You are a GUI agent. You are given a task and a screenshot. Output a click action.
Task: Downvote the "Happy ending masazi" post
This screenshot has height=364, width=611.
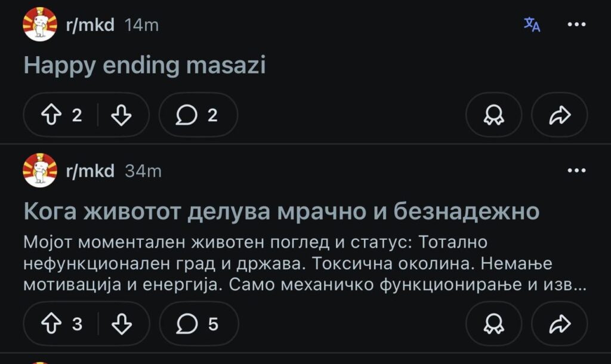[122, 115]
